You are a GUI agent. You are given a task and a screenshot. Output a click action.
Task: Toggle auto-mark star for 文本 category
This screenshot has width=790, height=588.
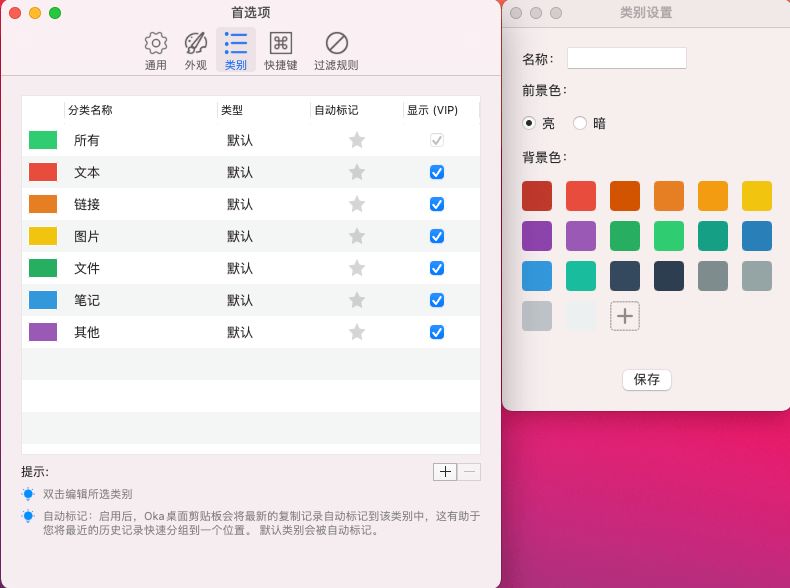(x=357, y=172)
